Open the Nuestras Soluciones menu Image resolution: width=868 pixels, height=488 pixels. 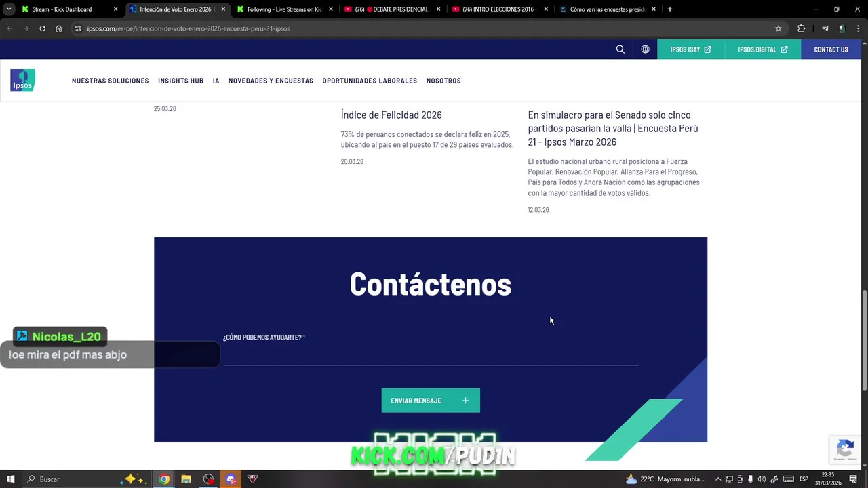click(x=111, y=81)
